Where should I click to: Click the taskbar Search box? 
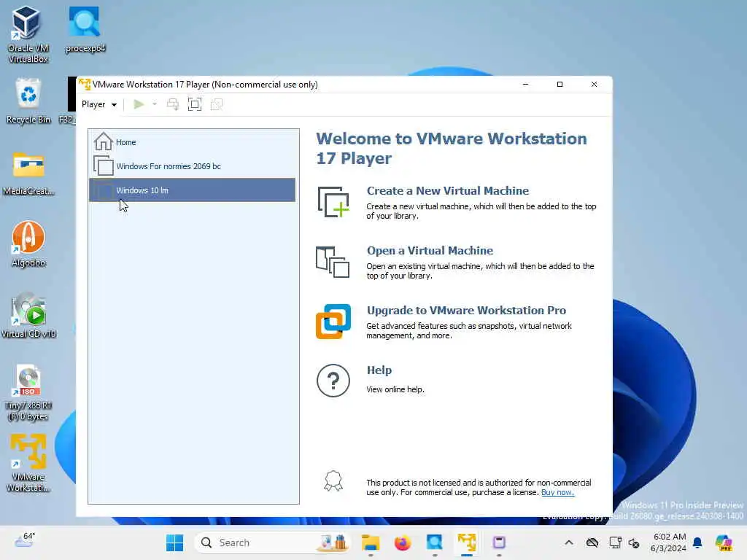(272, 542)
